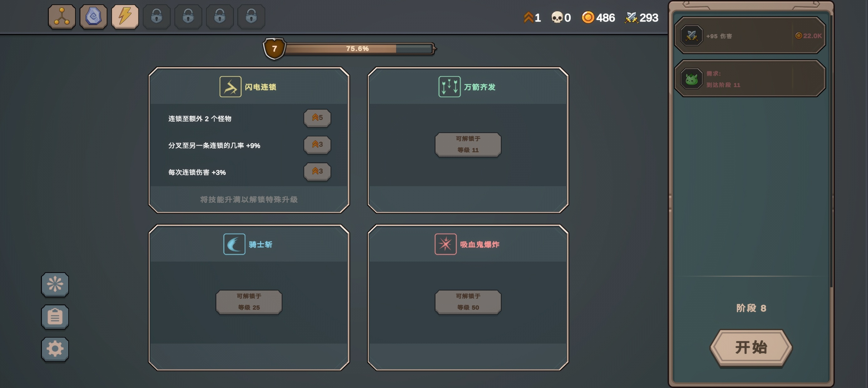Click the last locked padlock tab
868x388 pixels.
(251, 17)
